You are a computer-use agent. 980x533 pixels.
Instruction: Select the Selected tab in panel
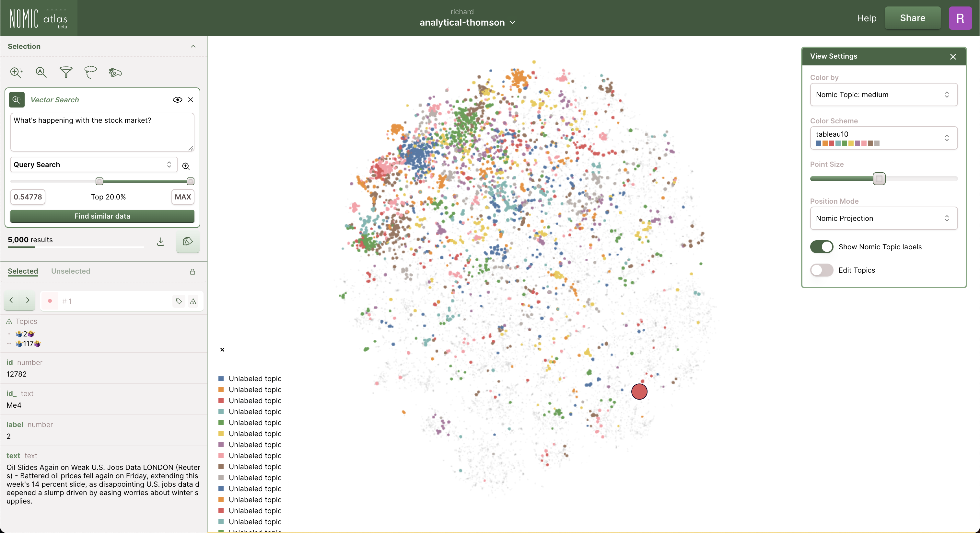click(22, 271)
